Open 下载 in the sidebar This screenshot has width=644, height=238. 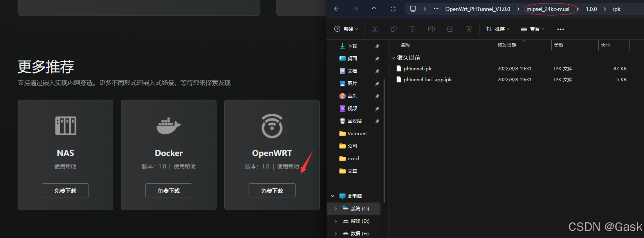[352, 46]
